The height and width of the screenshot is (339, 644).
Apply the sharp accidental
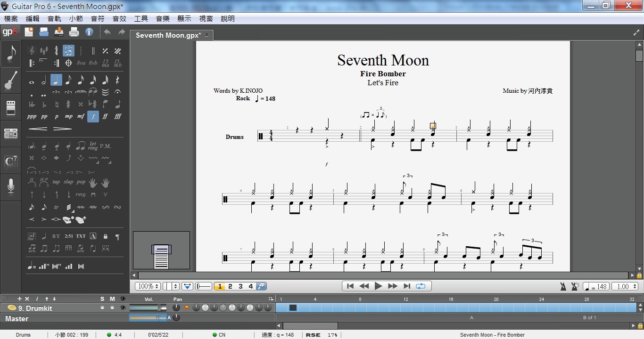tap(68, 104)
